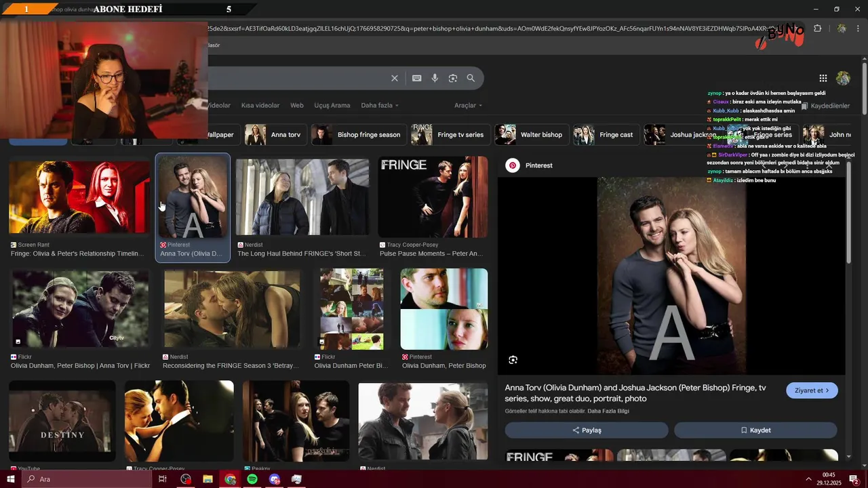Open OBS Studio from the taskbar
Screen dimensions: 868x488
click(186, 479)
